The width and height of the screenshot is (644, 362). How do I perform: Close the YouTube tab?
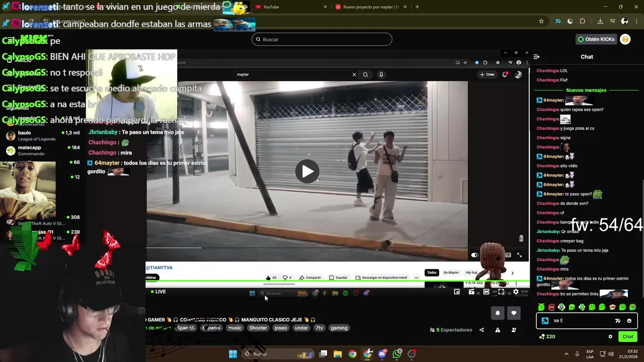coord(325,7)
